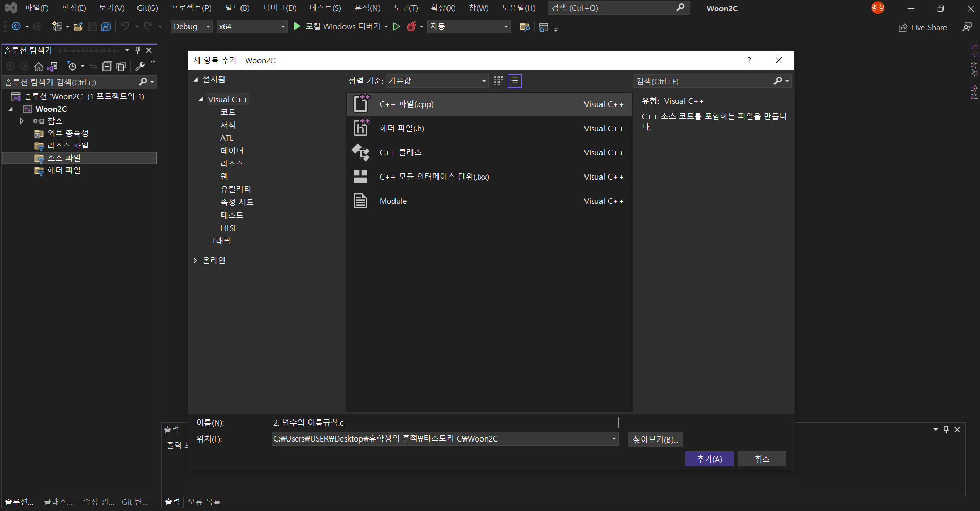
Task: Select 리소스 파일 folder in Solution Explorer
Action: [68, 146]
